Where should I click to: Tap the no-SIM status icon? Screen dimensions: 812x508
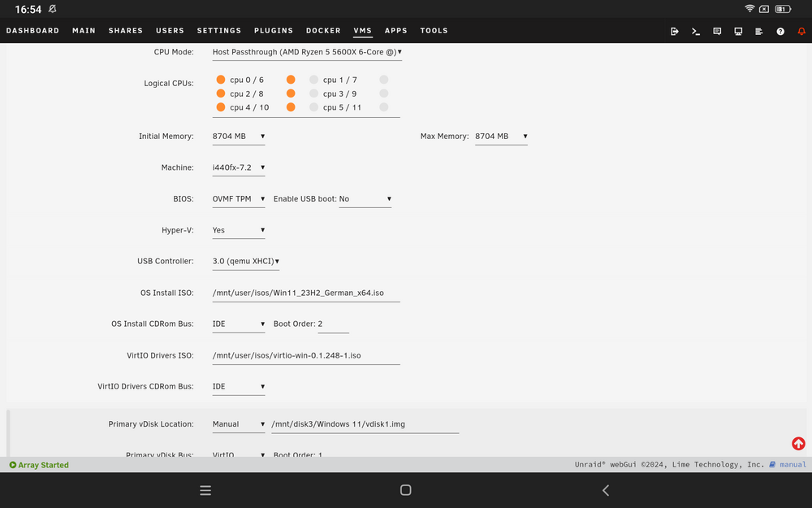pyautogui.click(x=764, y=9)
